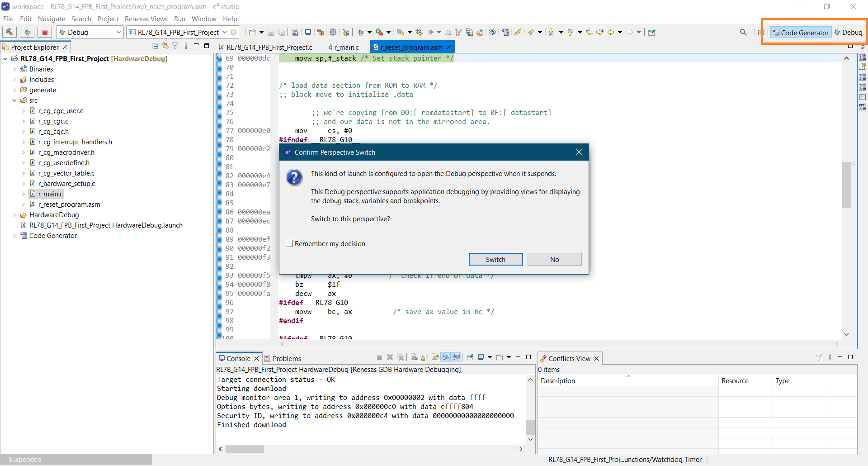Click the Link with Editor icon
Viewport: 868px width, 466px height.
165,46
